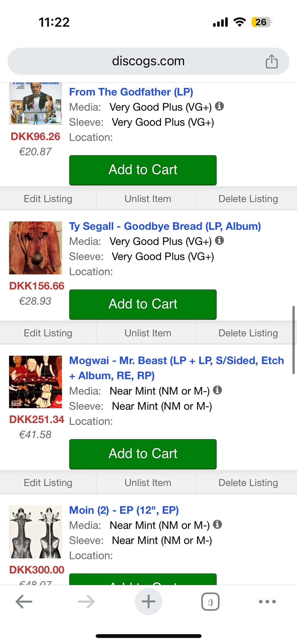Viewport: 297px width, 644px height.
Task: Open Ty Segall bloodhound cover thumbnail
Action: click(x=36, y=248)
